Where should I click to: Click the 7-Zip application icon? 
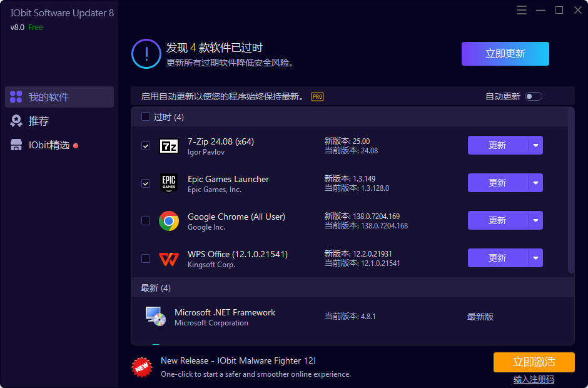pos(169,146)
